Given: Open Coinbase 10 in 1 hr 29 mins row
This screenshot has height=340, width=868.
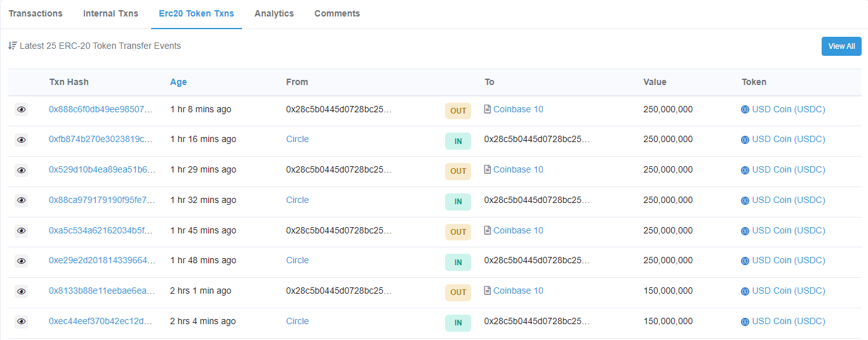Looking at the screenshot, I should point(518,169).
